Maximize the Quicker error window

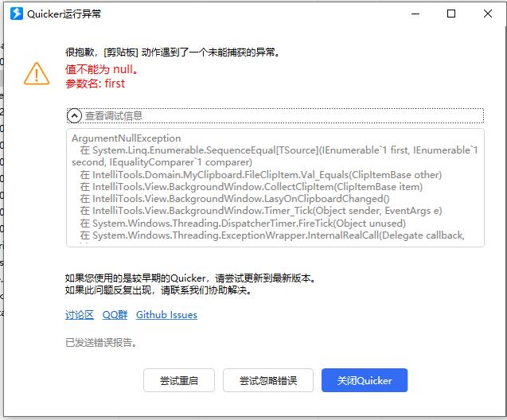coord(451,14)
